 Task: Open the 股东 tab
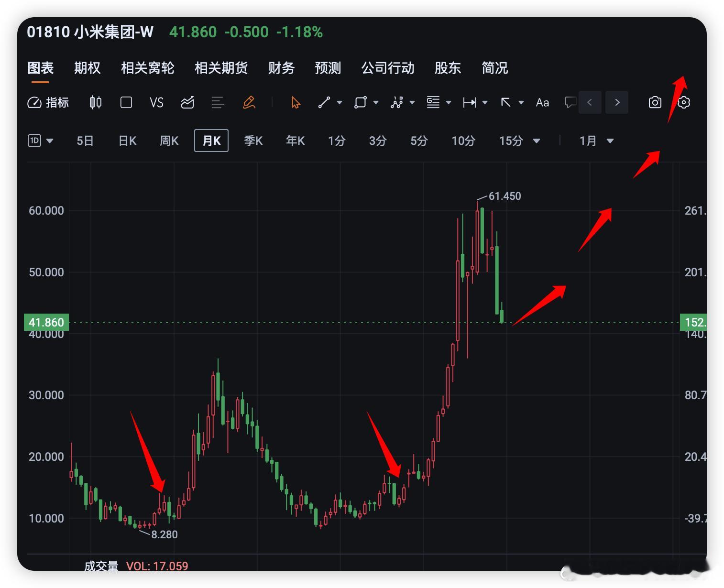448,68
